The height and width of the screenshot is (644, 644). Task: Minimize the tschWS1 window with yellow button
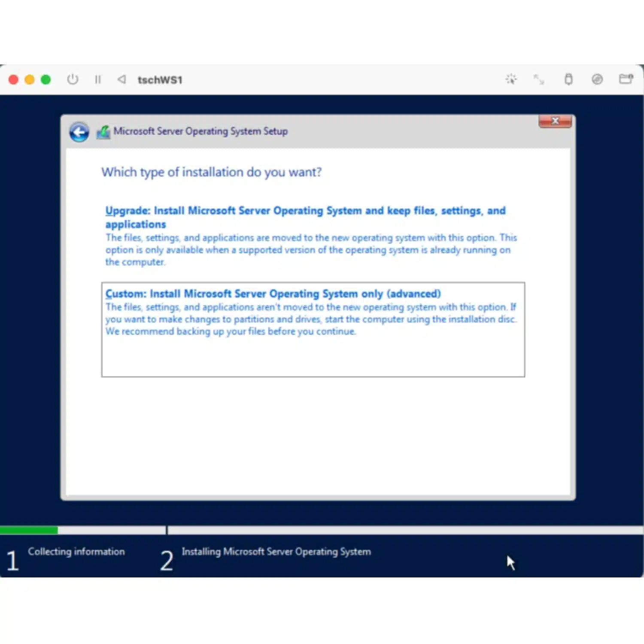pos(30,79)
